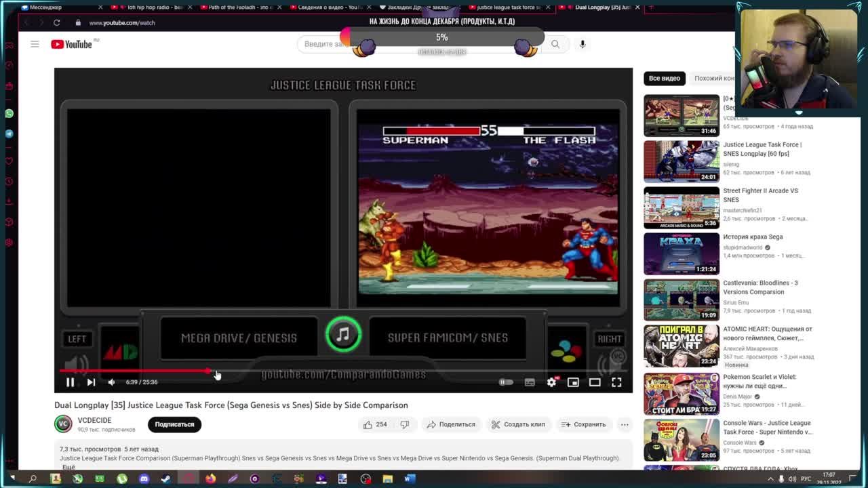Click Сохранить button

point(583,424)
